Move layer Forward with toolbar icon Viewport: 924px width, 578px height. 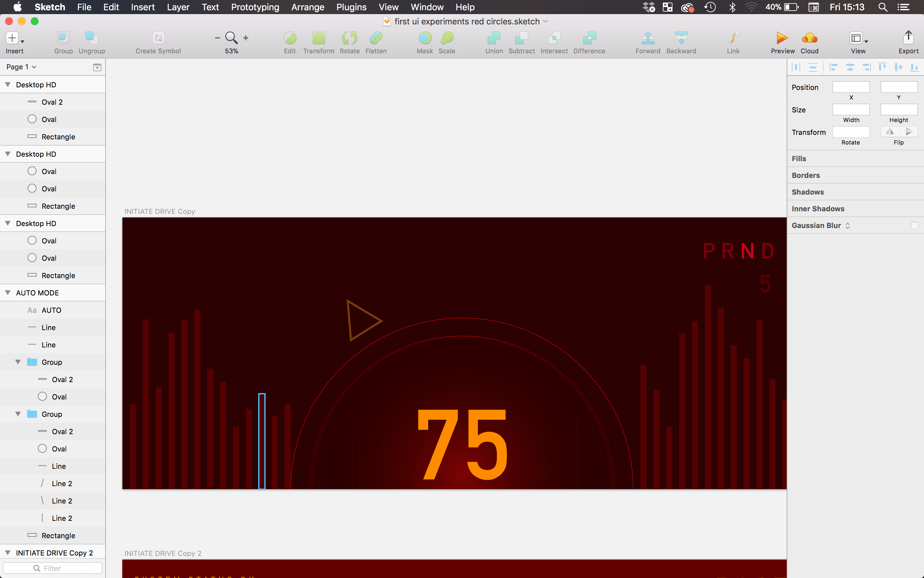(x=647, y=38)
